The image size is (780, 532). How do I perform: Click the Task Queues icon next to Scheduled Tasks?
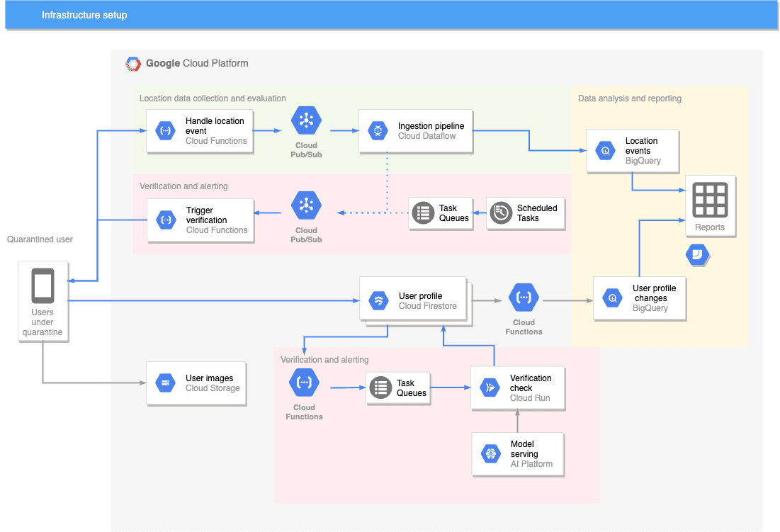424,213
